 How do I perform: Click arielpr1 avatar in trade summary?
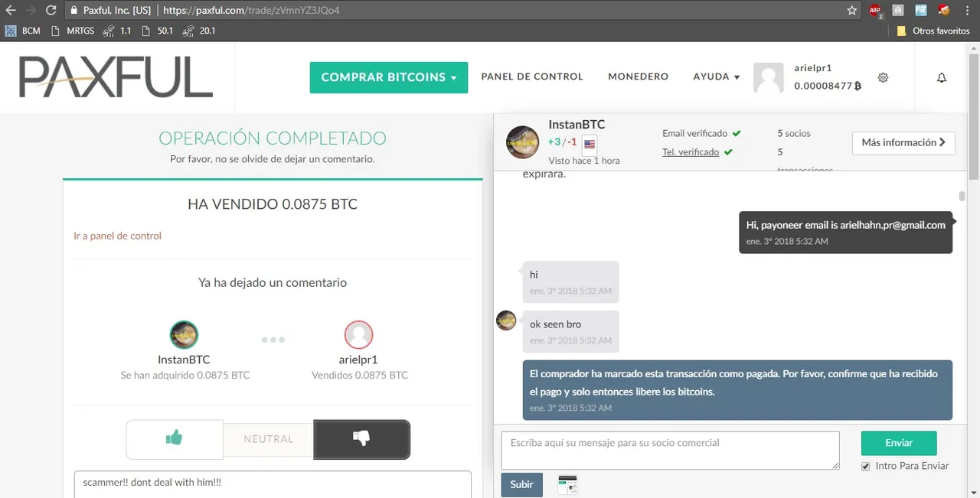359,334
